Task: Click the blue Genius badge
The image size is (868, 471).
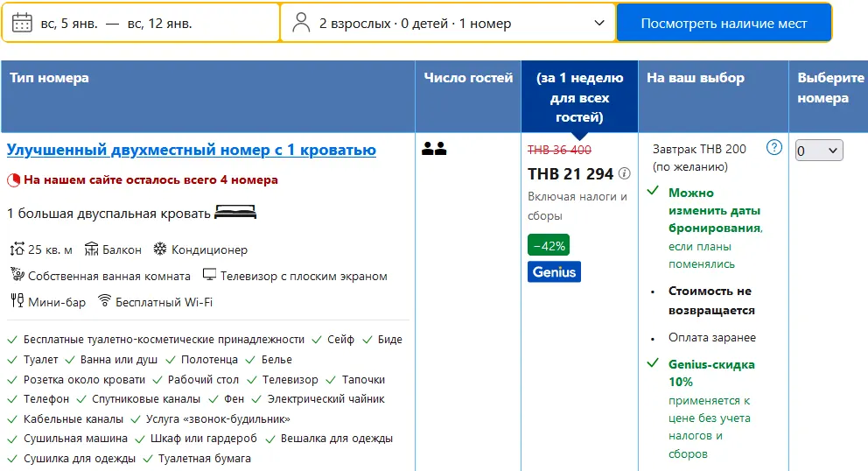Action: pos(554,271)
